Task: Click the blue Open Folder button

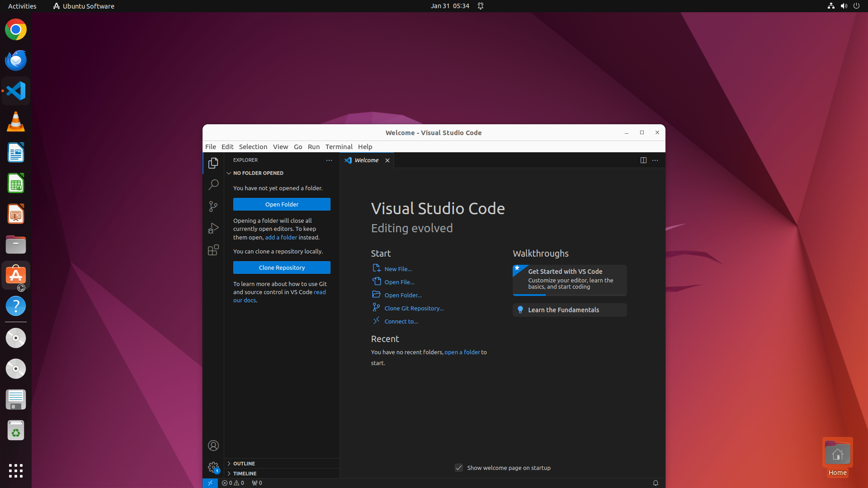Action: pyautogui.click(x=282, y=204)
